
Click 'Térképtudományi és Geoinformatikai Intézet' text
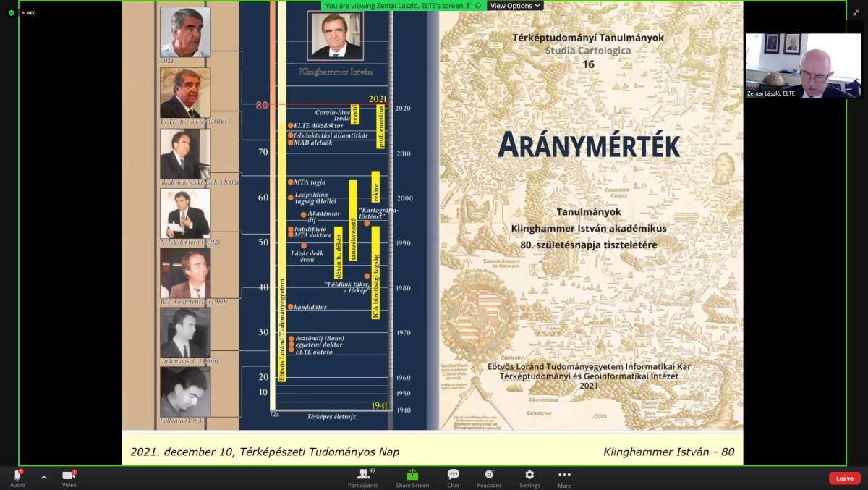pos(589,376)
